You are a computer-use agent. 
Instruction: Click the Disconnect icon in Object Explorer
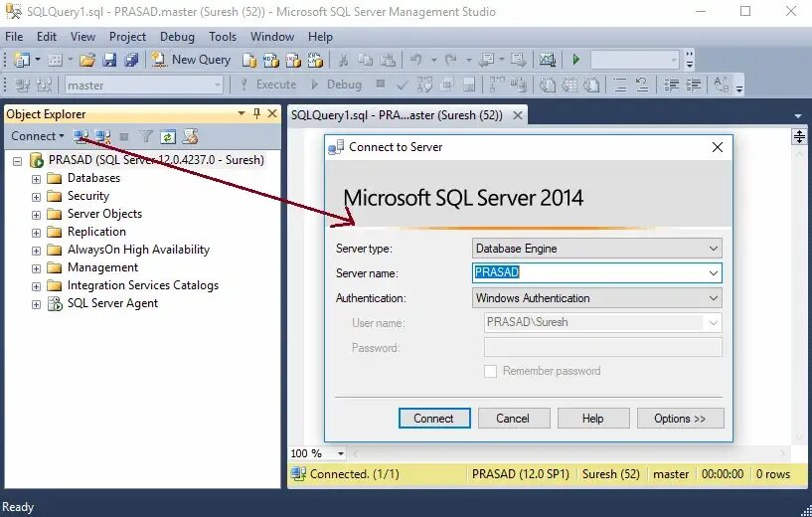[x=102, y=137]
